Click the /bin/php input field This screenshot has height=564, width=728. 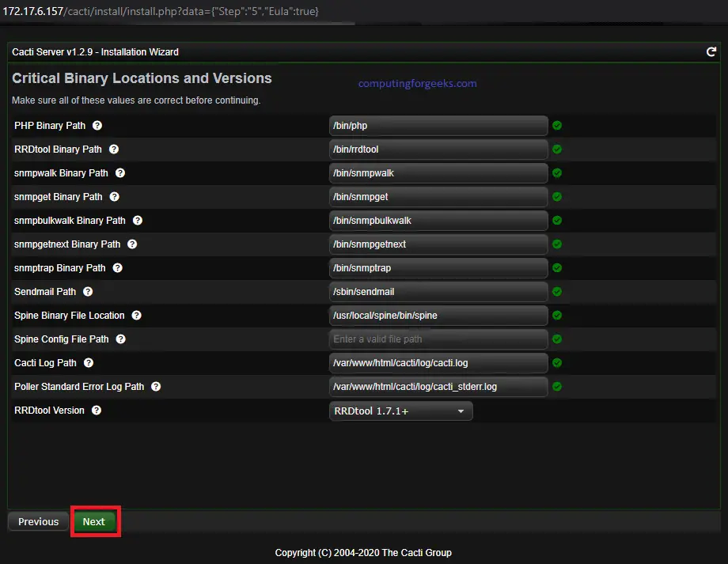pos(438,125)
